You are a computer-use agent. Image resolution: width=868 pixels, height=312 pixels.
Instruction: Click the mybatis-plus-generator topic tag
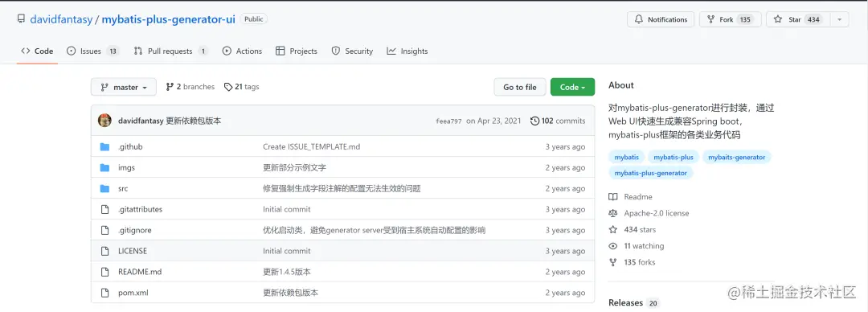[x=650, y=174]
